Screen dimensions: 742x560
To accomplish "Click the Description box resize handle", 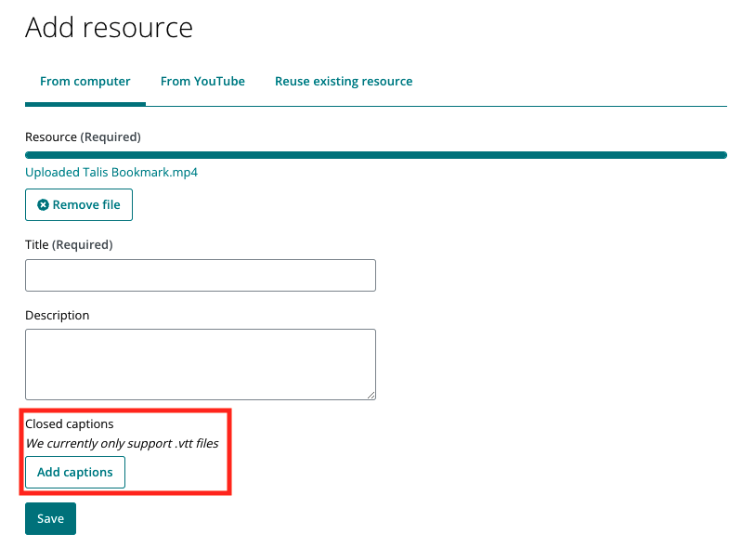I will 371,396.
